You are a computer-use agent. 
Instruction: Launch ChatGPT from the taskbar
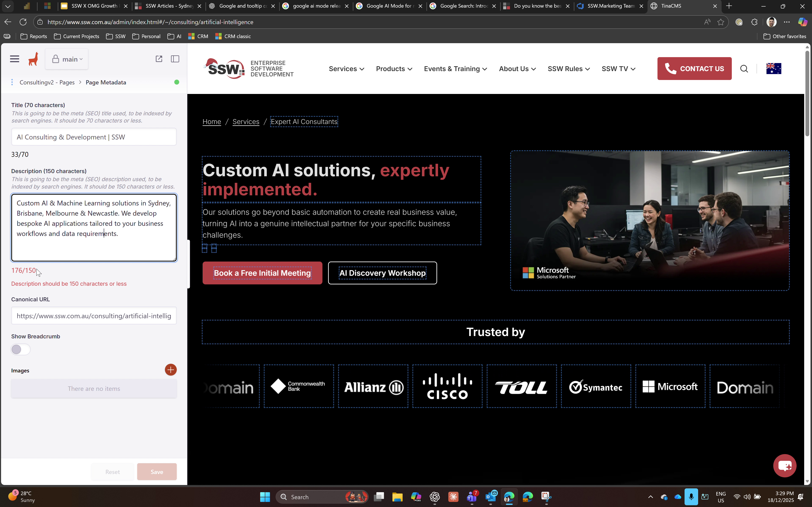(x=435, y=497)
